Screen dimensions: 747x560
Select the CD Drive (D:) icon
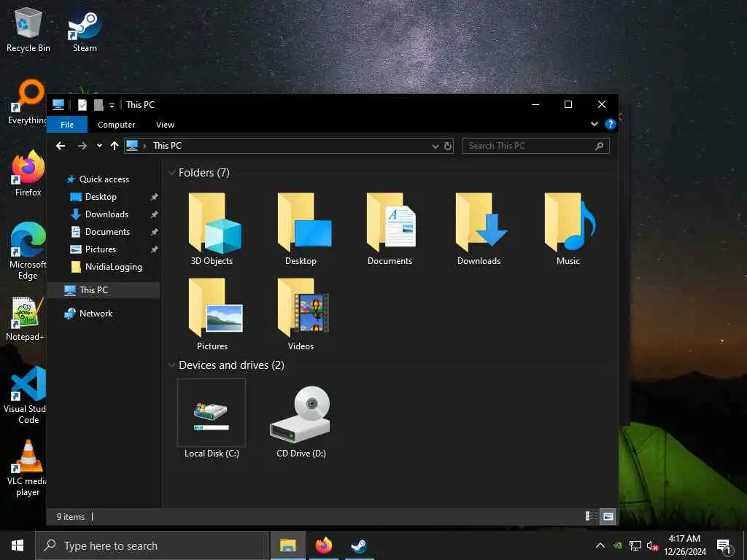tap(301, 421)
